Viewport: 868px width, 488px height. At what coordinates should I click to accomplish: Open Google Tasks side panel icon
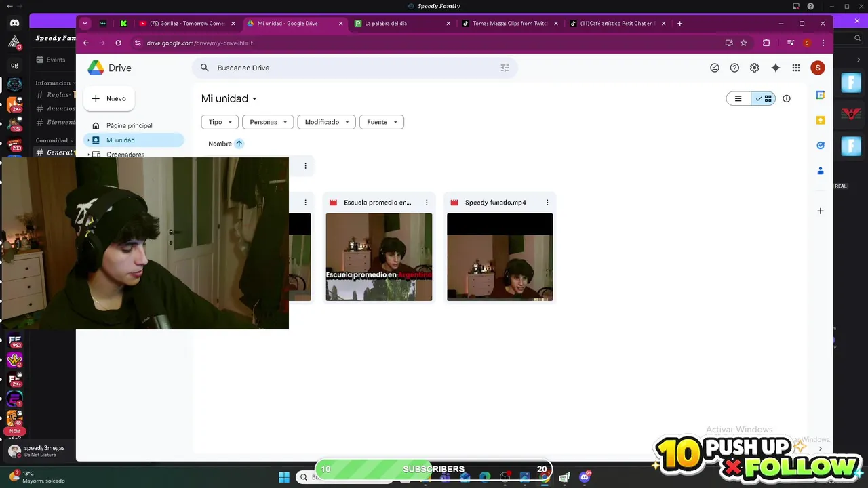[x=821, y=145]
